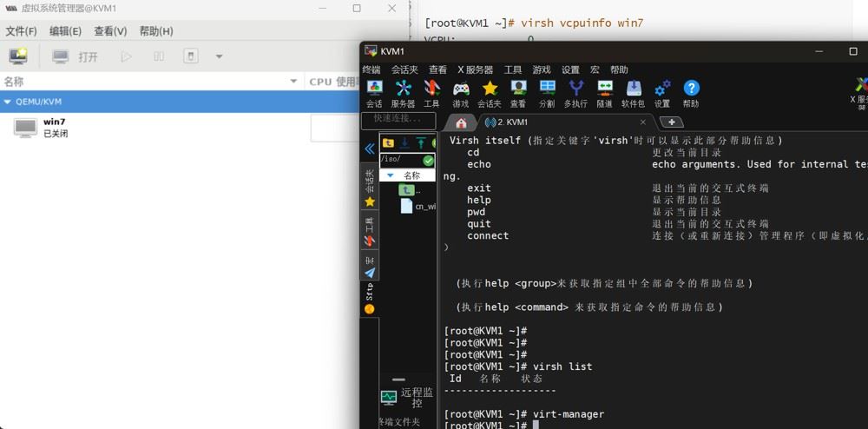Click the green check next to /iso/ path

(429, 161)
